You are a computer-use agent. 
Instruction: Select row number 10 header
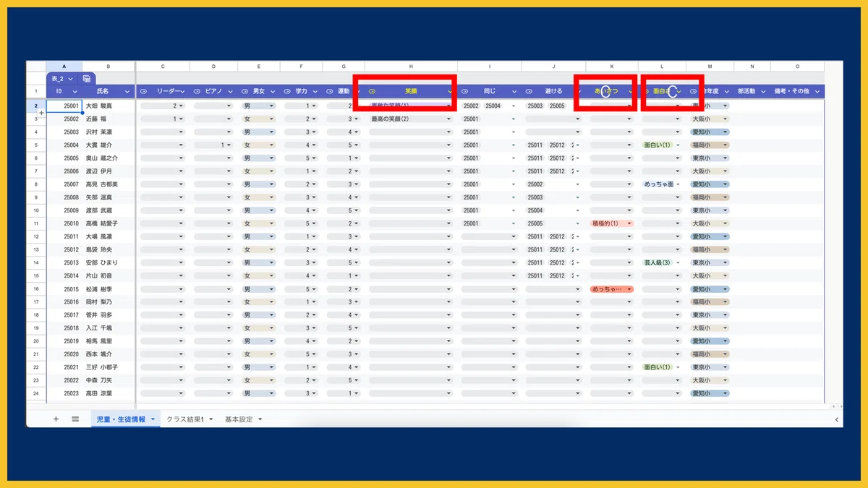click(36, 210)
